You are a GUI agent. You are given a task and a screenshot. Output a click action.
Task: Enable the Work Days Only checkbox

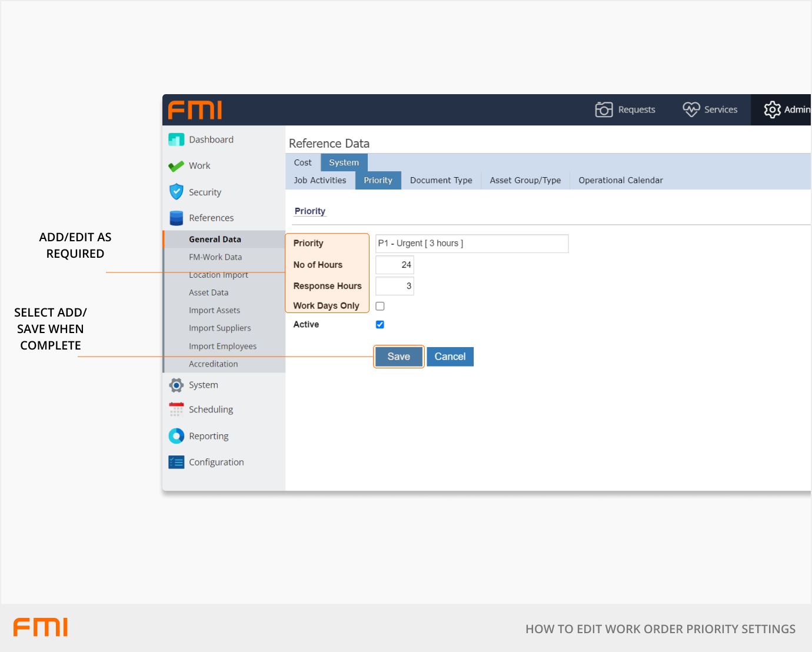(x=380, y=306)
